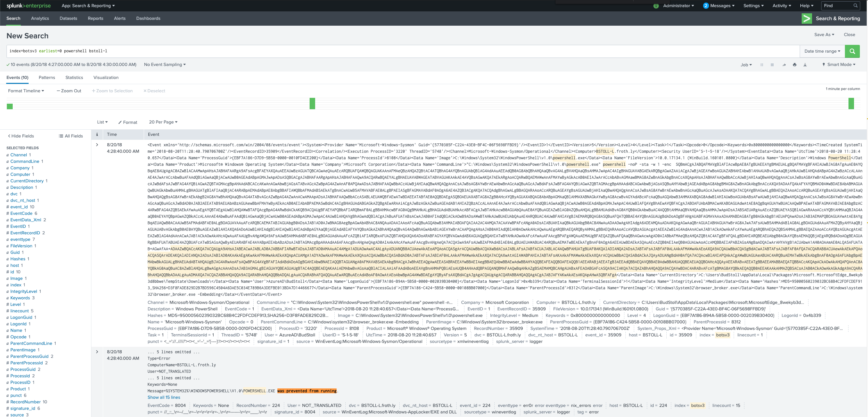Switch to the Statistics tab
The image size is (868, 417).
74,78
